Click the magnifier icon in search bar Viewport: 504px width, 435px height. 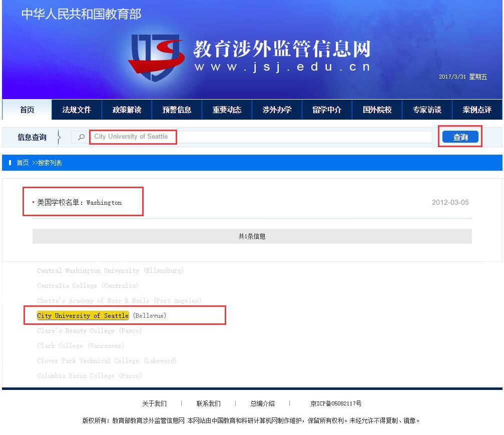[x=81, y=137]
